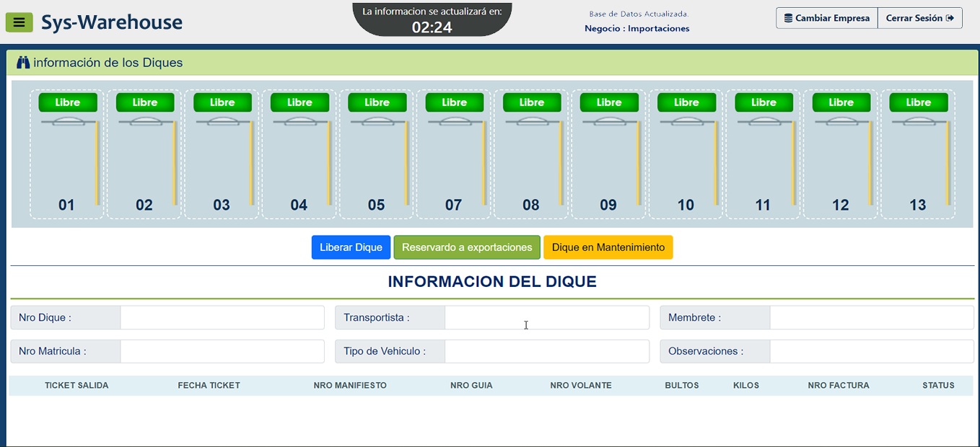Click the Libre status badge on dock 11
Screen dimensions: 980x447
coord(764,102)
